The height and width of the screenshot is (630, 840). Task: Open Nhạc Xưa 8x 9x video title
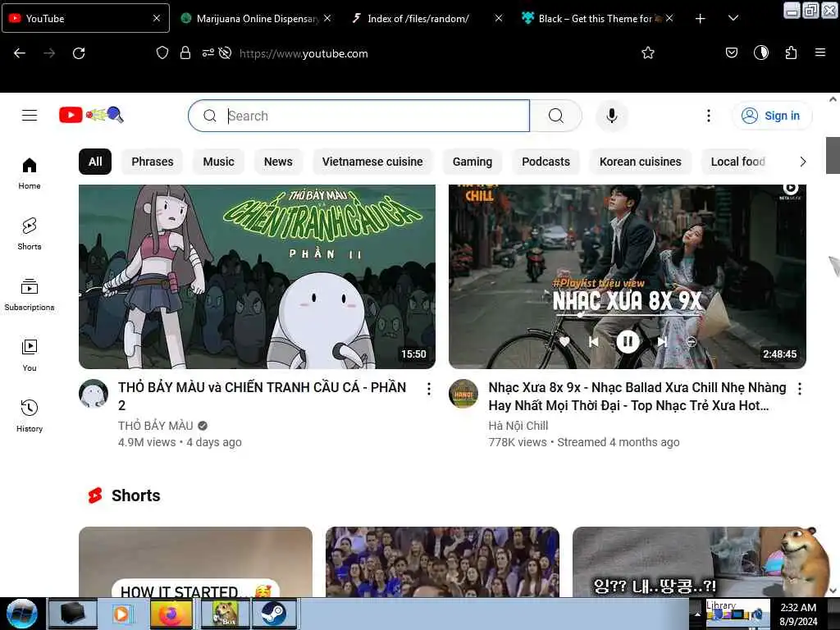click(637, 396)
